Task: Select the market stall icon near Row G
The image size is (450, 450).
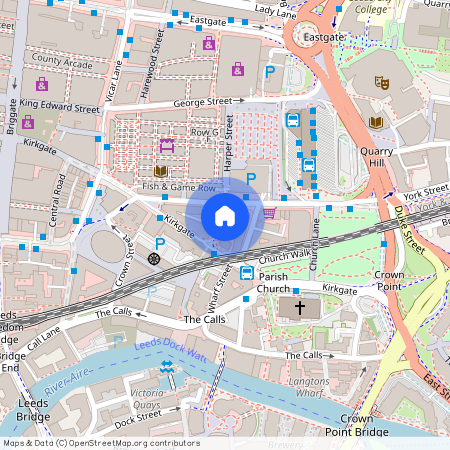Action: point(167,146)
